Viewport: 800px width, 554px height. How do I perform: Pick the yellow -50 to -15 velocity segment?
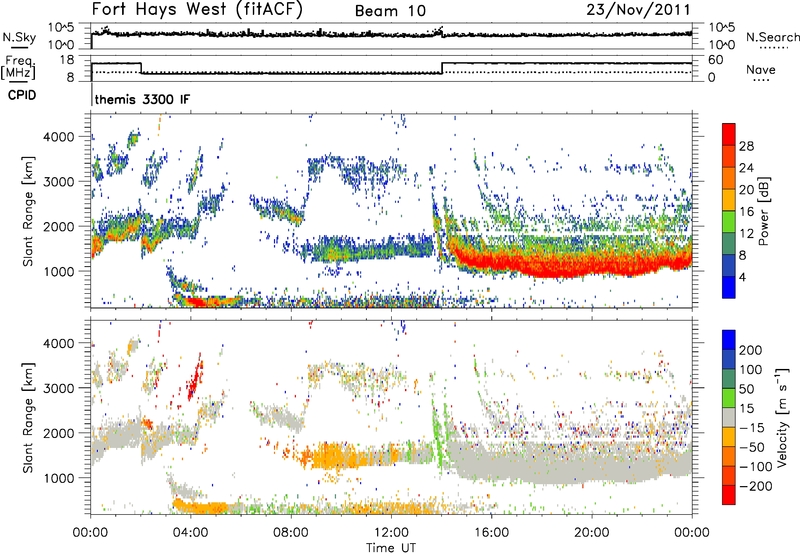point(729,438)
